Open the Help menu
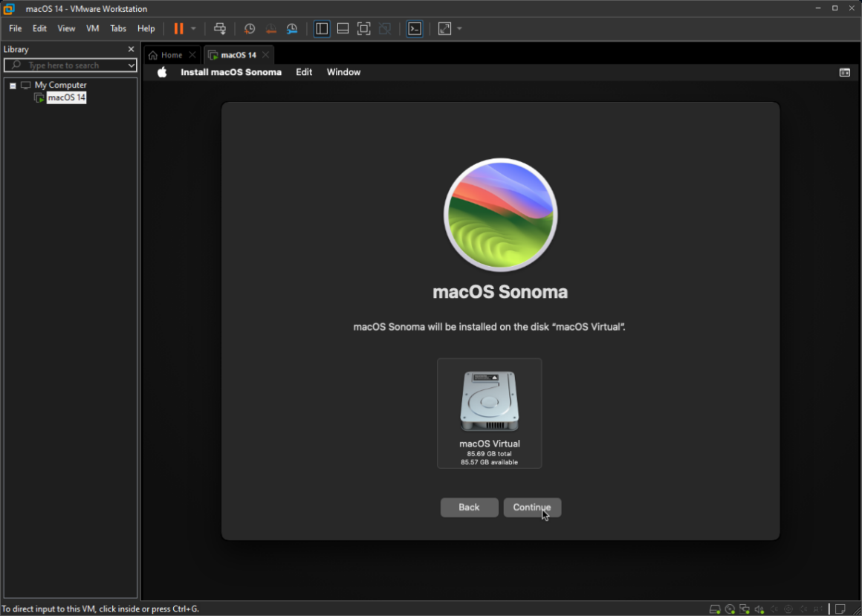 [146, 28]
